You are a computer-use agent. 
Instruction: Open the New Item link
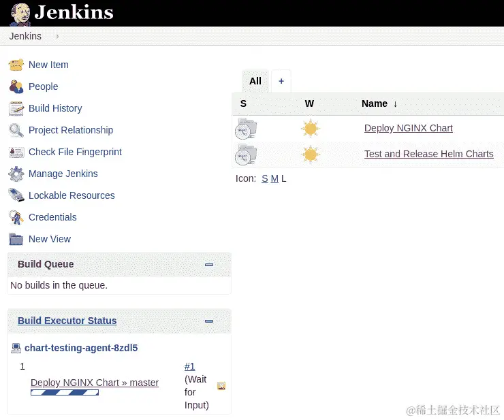[48, 65]
